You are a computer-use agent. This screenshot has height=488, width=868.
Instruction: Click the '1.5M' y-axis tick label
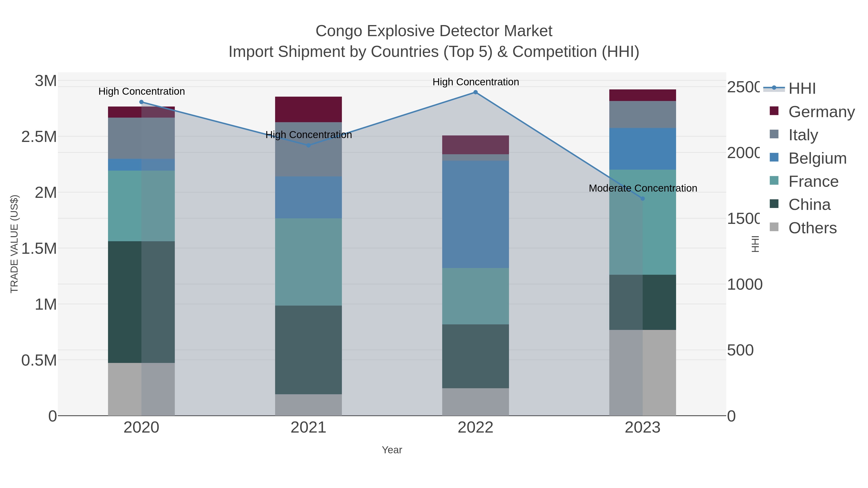[x=39, y=248]
